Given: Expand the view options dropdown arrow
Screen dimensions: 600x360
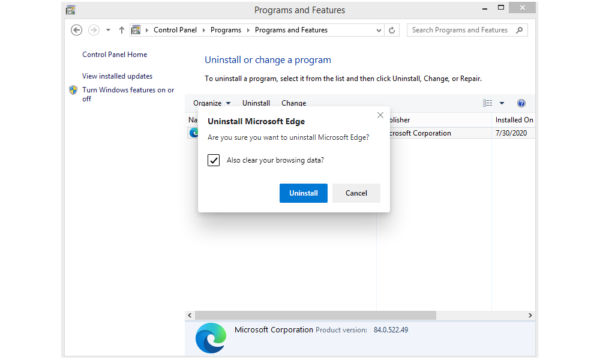Looking at the screenshot, I should 502,103.
